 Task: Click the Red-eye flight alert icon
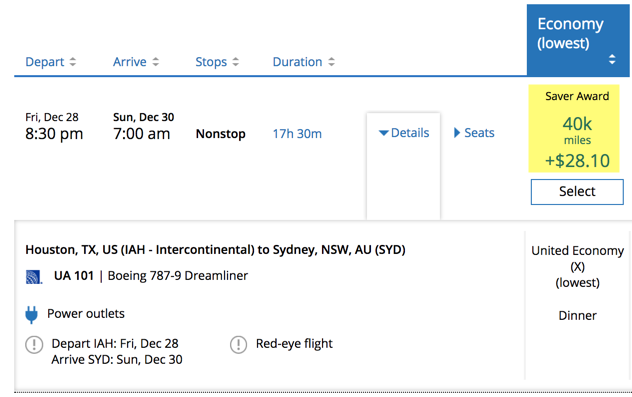pyautogui.click(x=239, y=345)
